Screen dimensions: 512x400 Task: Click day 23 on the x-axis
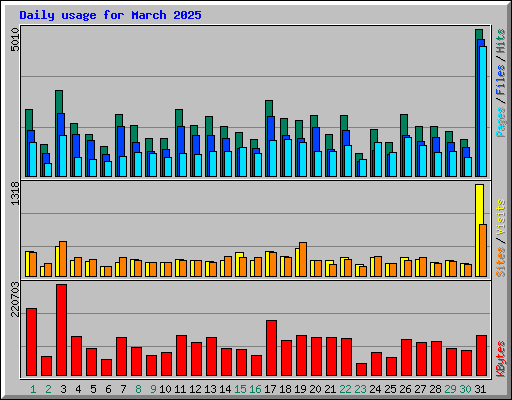point(360,389)
